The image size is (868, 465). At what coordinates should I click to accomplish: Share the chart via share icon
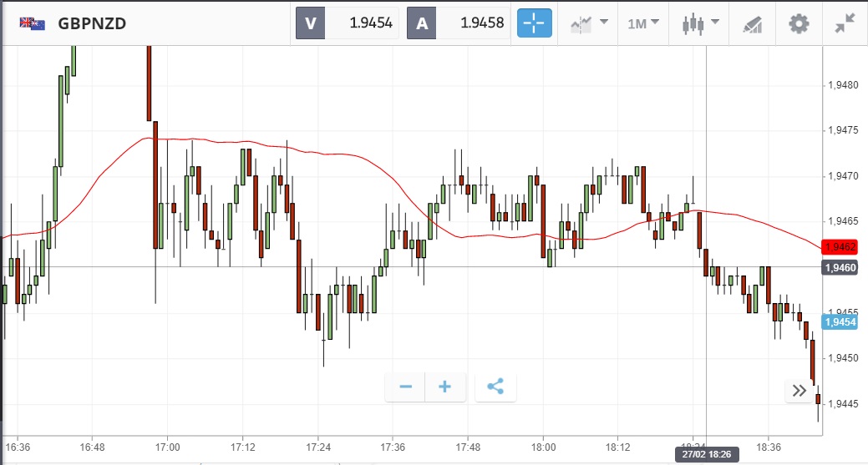(x=495, y=387)
